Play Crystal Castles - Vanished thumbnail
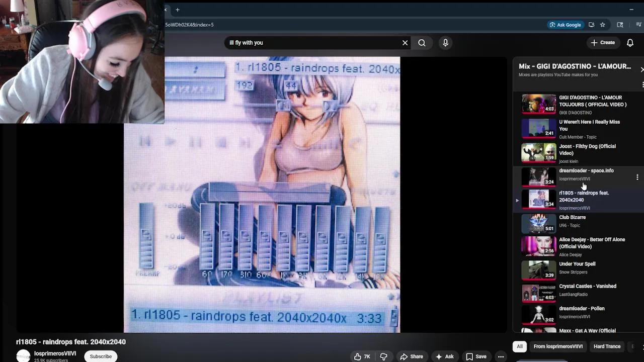644x362 pixels. tap(538, 293)
